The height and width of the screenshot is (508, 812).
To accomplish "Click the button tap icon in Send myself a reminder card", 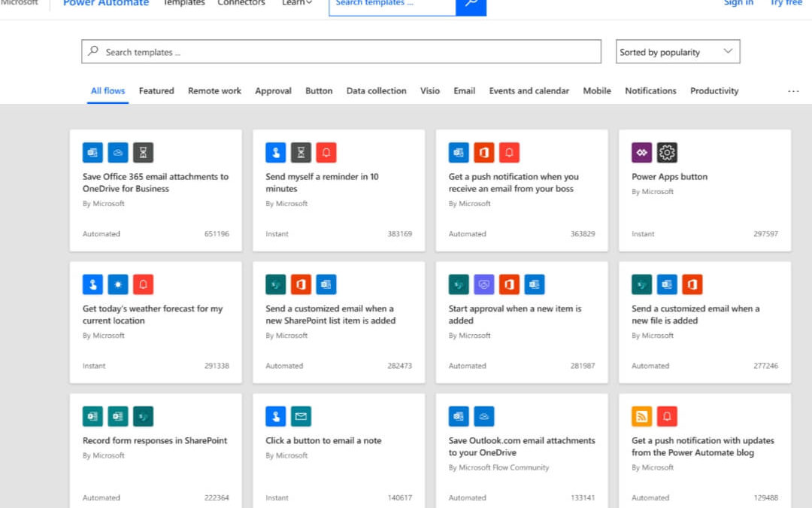I will pos(275,152).
